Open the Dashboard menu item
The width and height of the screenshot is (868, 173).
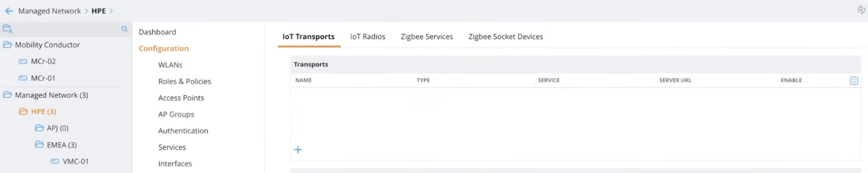157,32
